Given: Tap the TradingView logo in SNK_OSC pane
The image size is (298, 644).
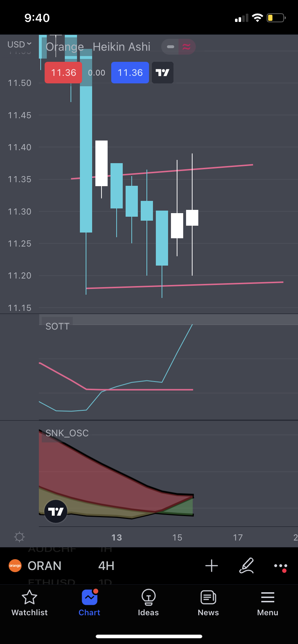Looking at the screenshot, I should 56,511.
